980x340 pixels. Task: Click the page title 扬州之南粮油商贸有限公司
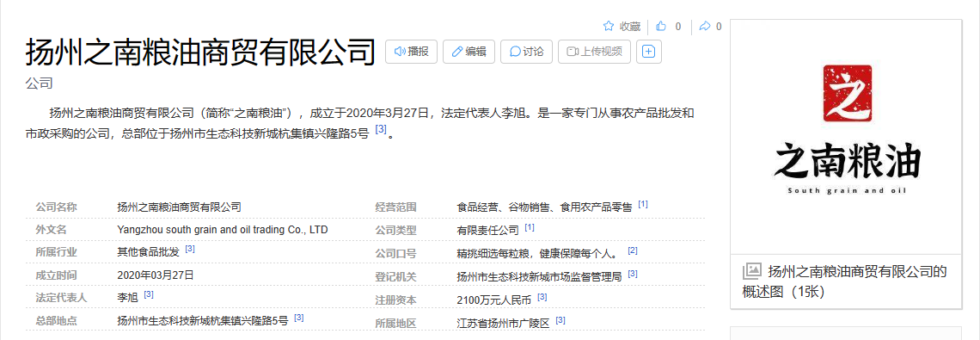[x=200, y=52]
